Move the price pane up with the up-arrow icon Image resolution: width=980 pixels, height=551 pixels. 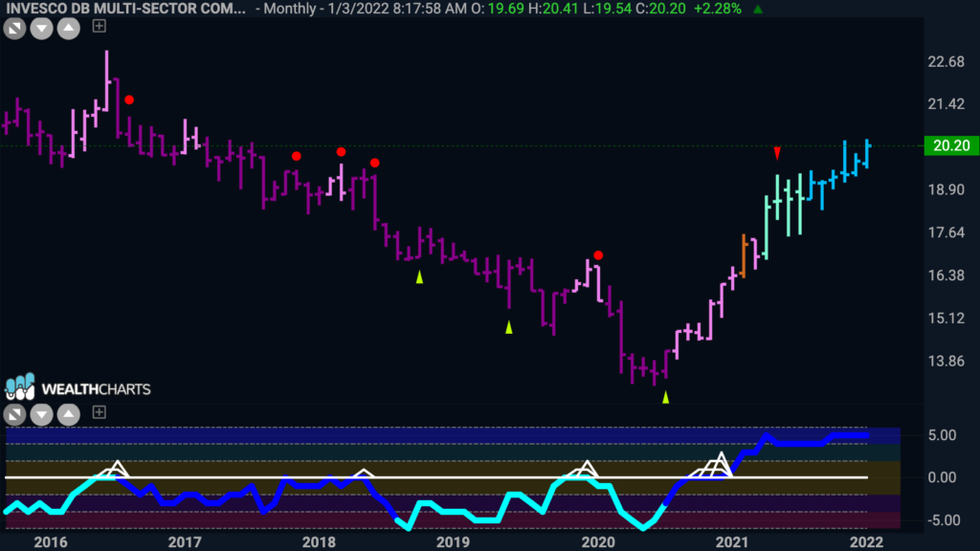69,28
